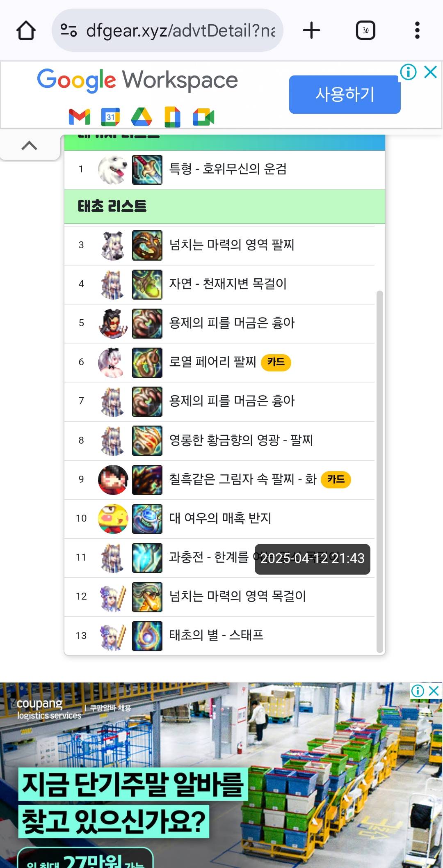The height and width of the screenshot is (868, 443).
Task: Tap the browser home icon
Action: (x=26, y=30)
